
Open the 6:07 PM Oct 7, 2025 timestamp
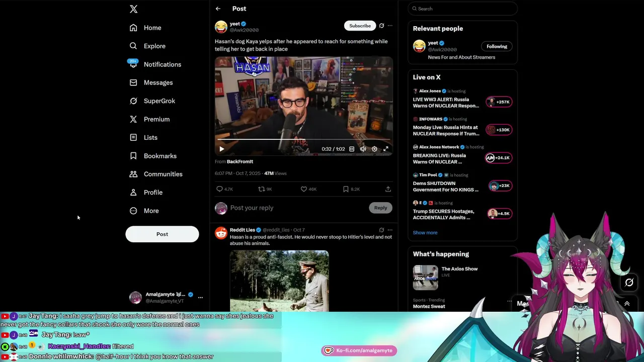click(x=237, y=173)
